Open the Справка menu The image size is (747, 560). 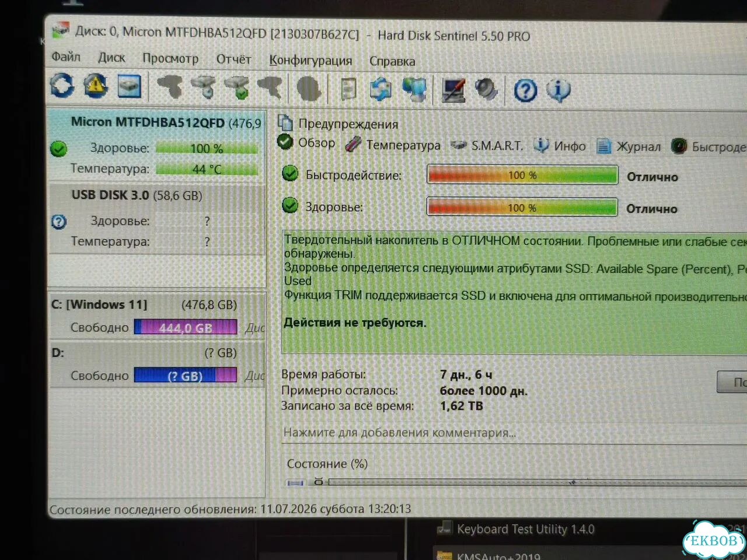pos(392,61)
